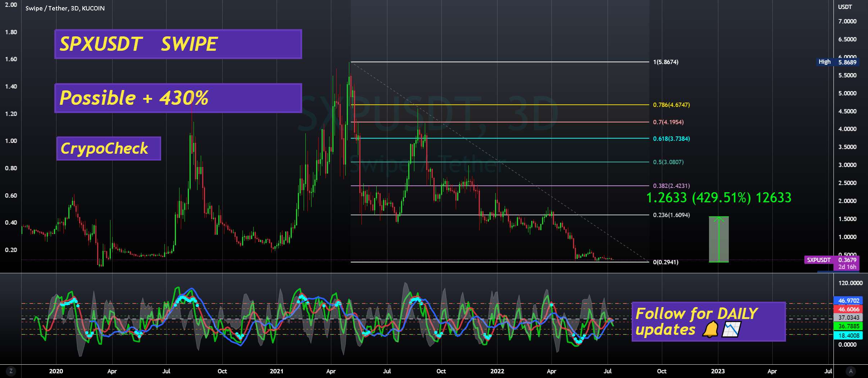Toggle the auto-scale A button
This screenshot has height=378, width=868.
(851, 371)
